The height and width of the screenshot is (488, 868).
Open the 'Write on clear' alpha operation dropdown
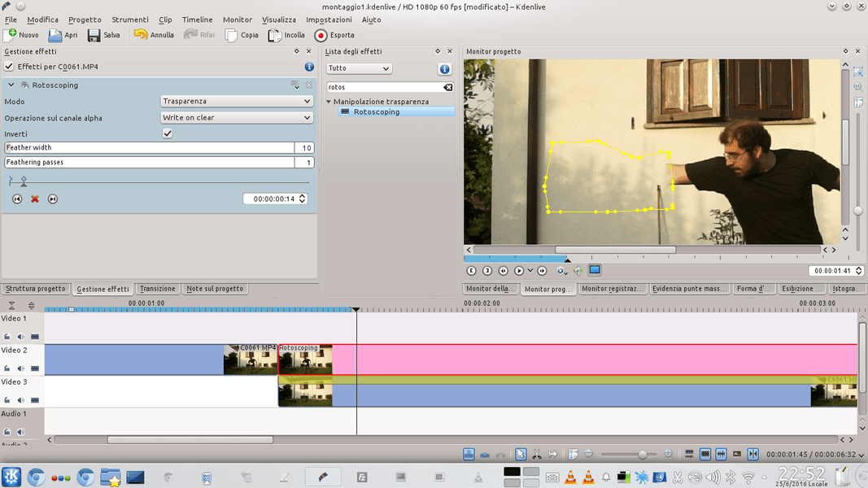(236, 117)
